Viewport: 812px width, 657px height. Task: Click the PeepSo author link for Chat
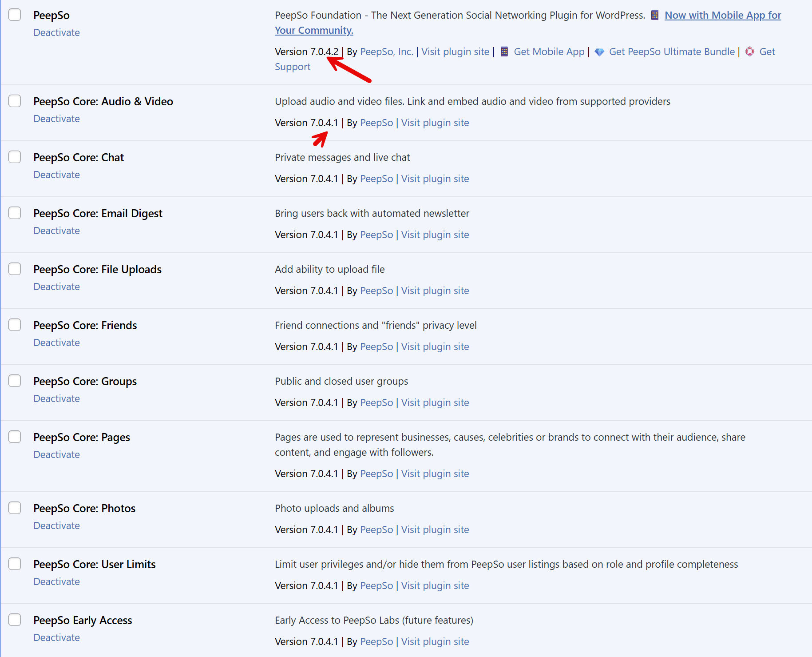tap(376, 179)
